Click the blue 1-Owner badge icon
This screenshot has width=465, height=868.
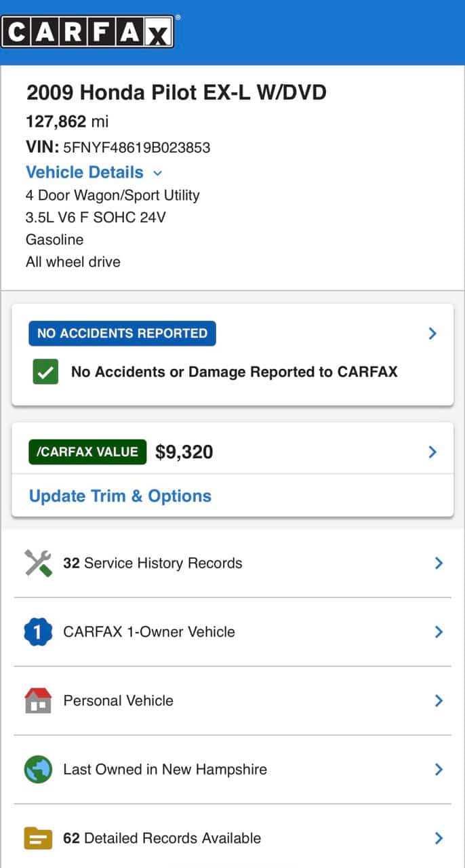(x=38, y=632)
